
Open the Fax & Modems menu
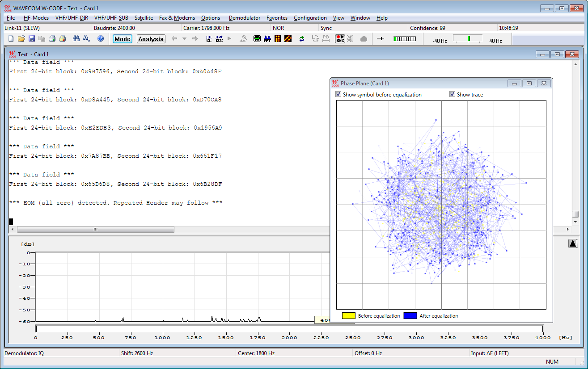pos(177,18)
